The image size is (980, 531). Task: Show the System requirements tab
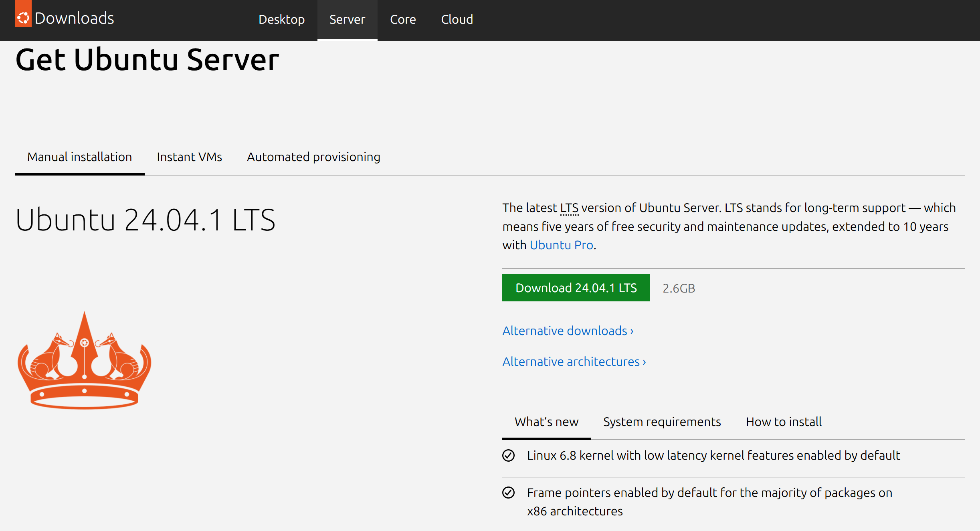point(662,422)
